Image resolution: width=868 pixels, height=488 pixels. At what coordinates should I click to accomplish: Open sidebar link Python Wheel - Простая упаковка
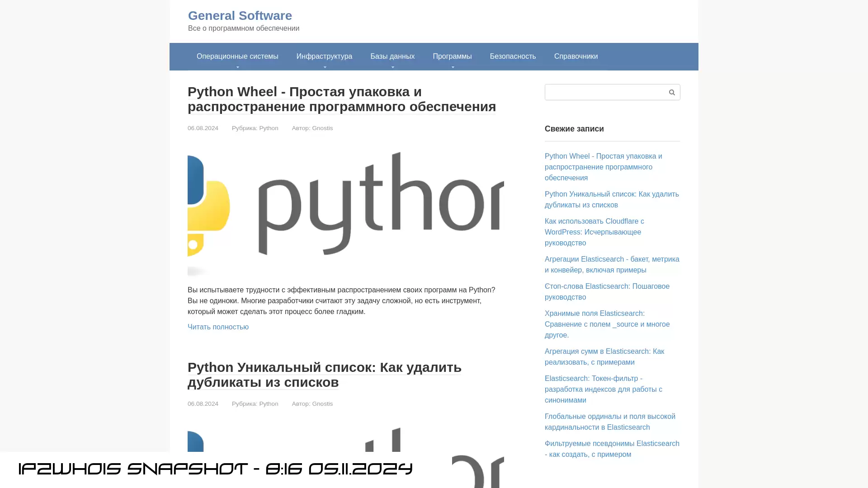pos(603,167)
